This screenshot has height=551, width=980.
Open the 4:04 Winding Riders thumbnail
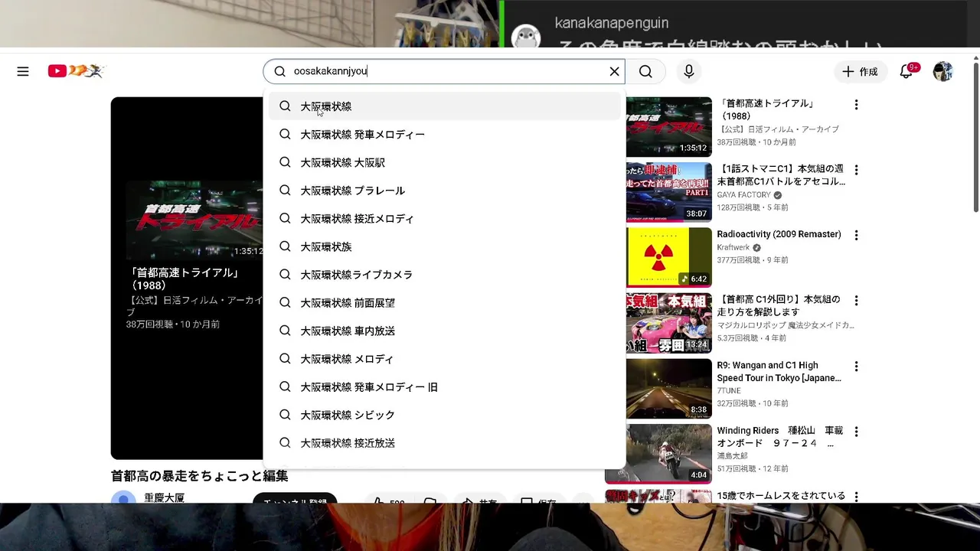[658, 454]
